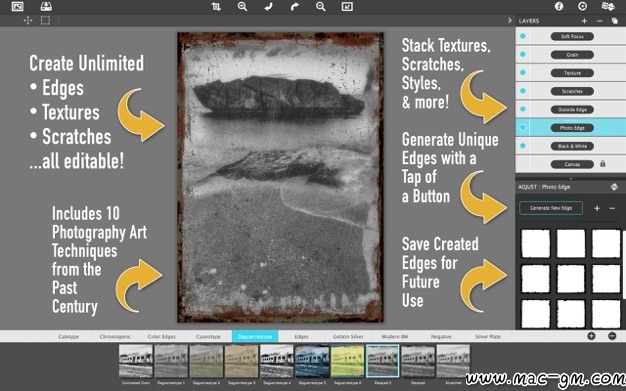Switch to the Gelatin Silver tab

tap(348, 337)
